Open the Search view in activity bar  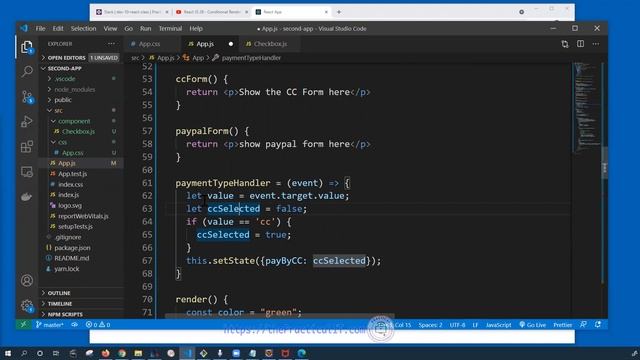point(27,72)
